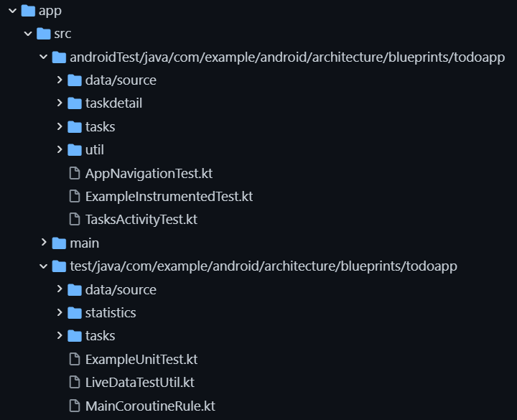517x420 pixels.
Task: Click the statistics folder icon
Action: 75,312
